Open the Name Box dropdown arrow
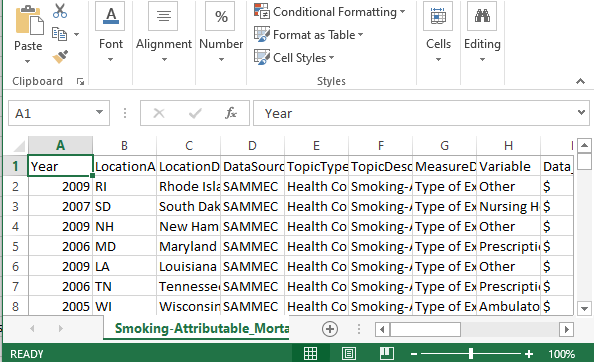Viewport: 594px width, 362px height. (99, 112)
